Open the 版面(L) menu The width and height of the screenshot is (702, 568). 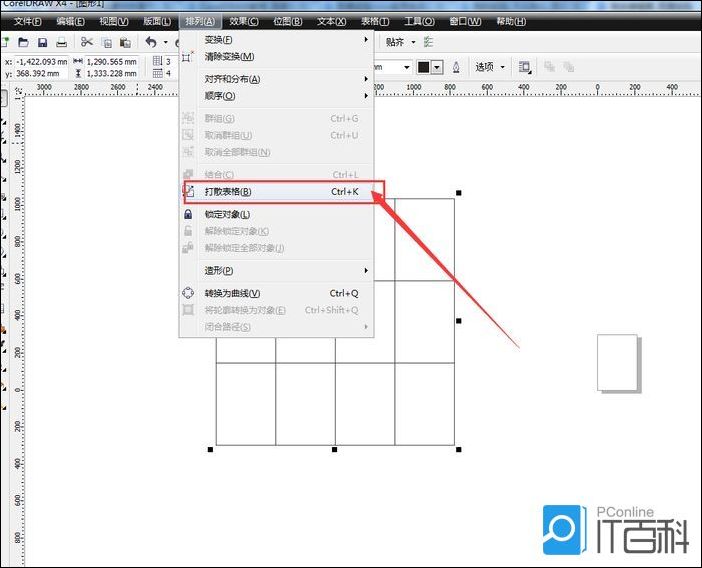[x=157, y=21]
